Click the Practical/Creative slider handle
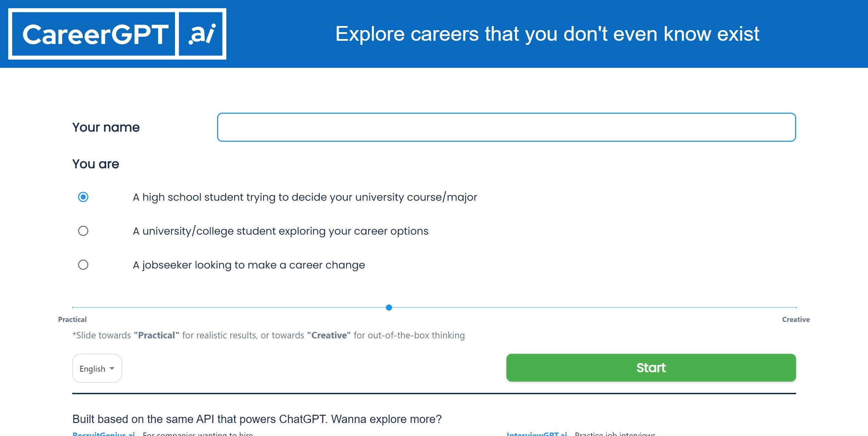The image size is (868, 436). [389, 308]
